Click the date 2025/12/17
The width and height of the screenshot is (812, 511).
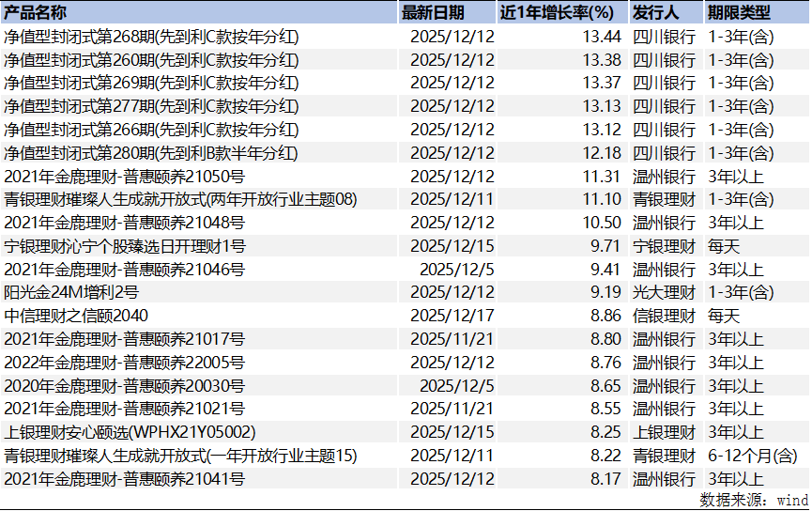[452, 316]
